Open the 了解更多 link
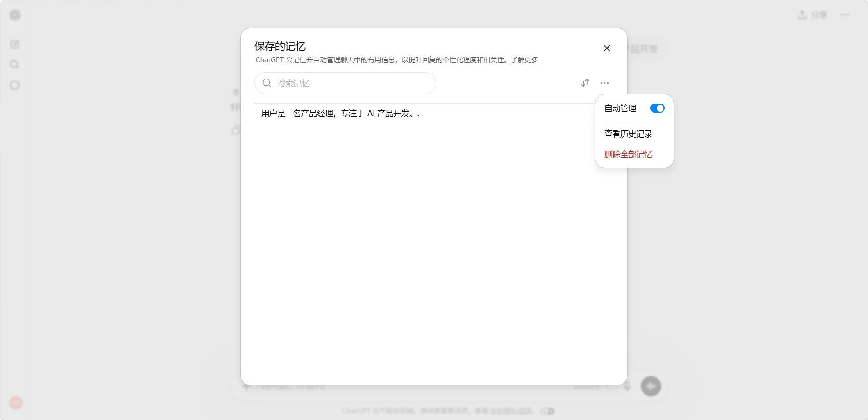 524,60
